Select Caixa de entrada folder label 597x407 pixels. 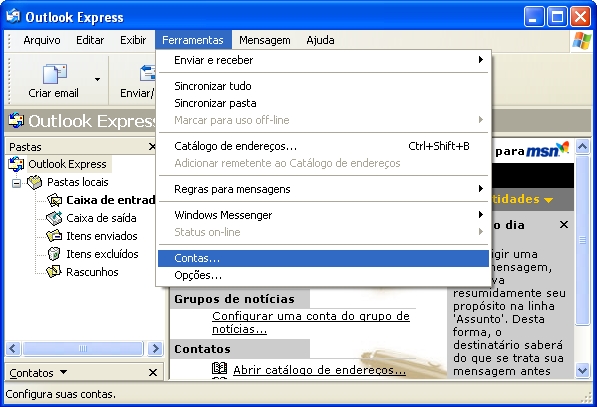110,200
